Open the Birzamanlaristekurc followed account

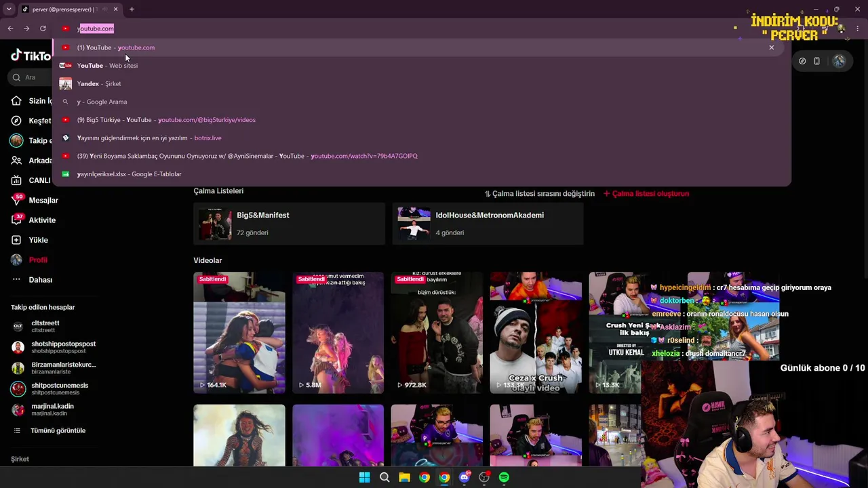point(54,368)
